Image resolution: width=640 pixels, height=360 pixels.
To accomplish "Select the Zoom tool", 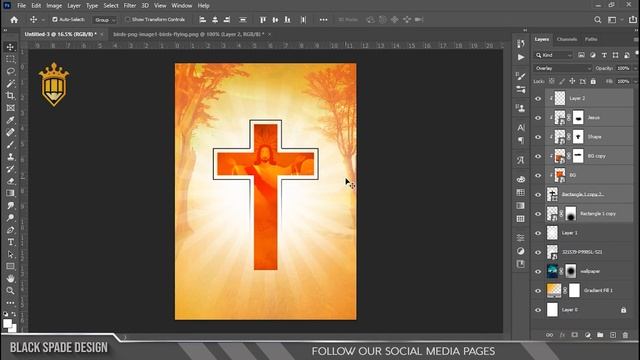I will (11, 291).
